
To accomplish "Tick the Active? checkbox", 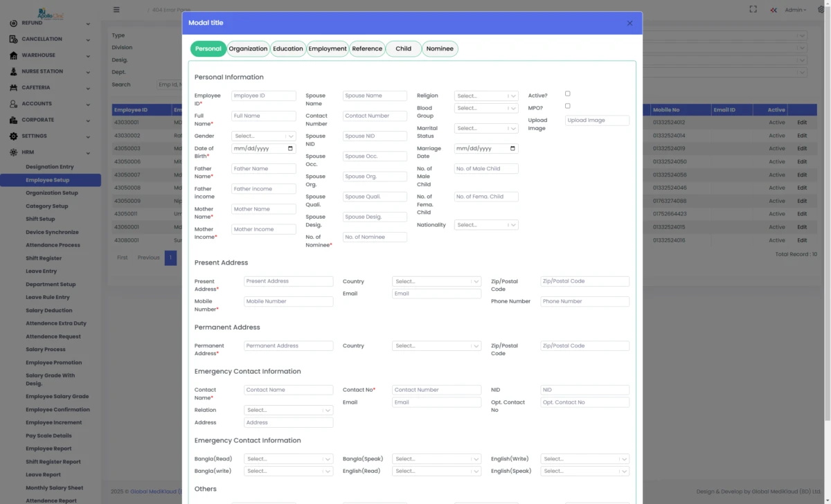I will (568, 93).
